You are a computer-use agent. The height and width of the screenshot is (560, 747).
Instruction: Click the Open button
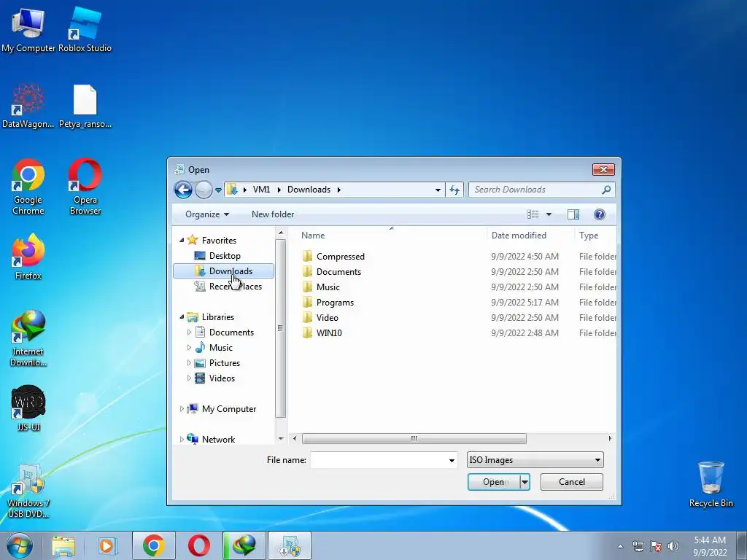click(494, 482)
